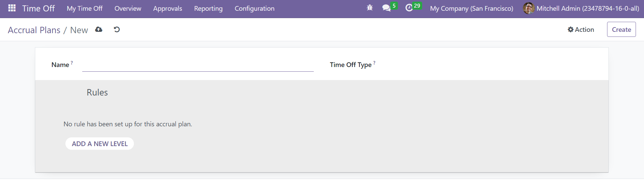Click the Create button

click(x=621, y=29)
